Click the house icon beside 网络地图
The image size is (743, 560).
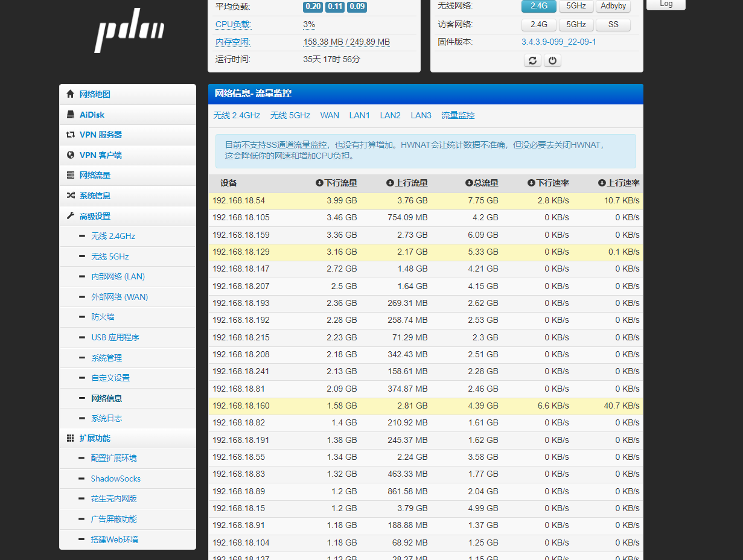pyautogui.click(x=70, y=94)
